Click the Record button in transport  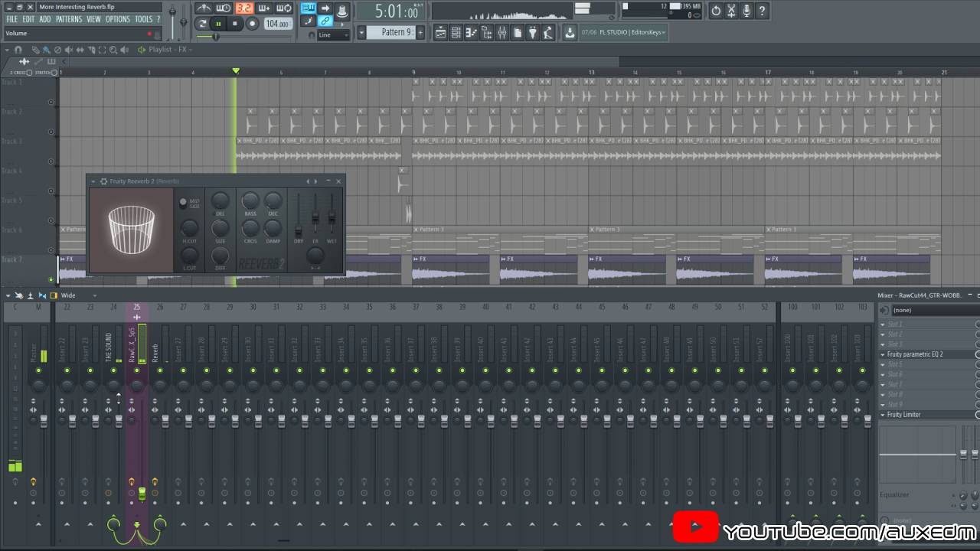point(252,24)
